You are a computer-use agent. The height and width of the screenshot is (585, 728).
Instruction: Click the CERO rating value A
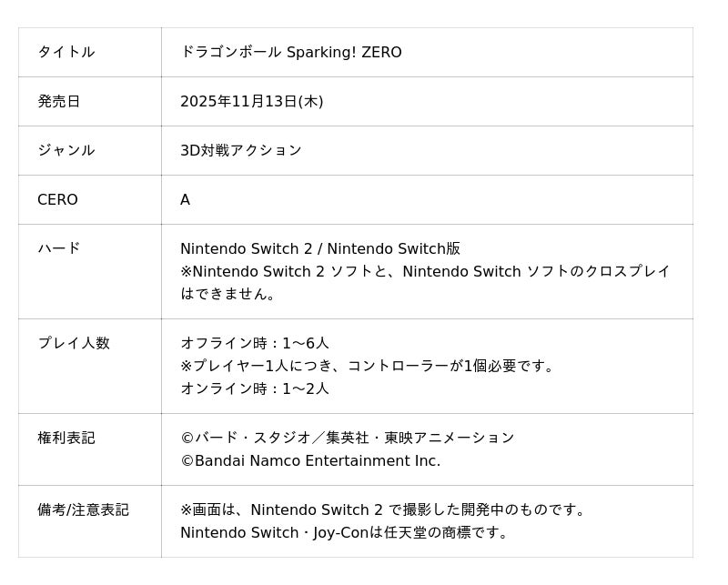(x=185, y=199)
